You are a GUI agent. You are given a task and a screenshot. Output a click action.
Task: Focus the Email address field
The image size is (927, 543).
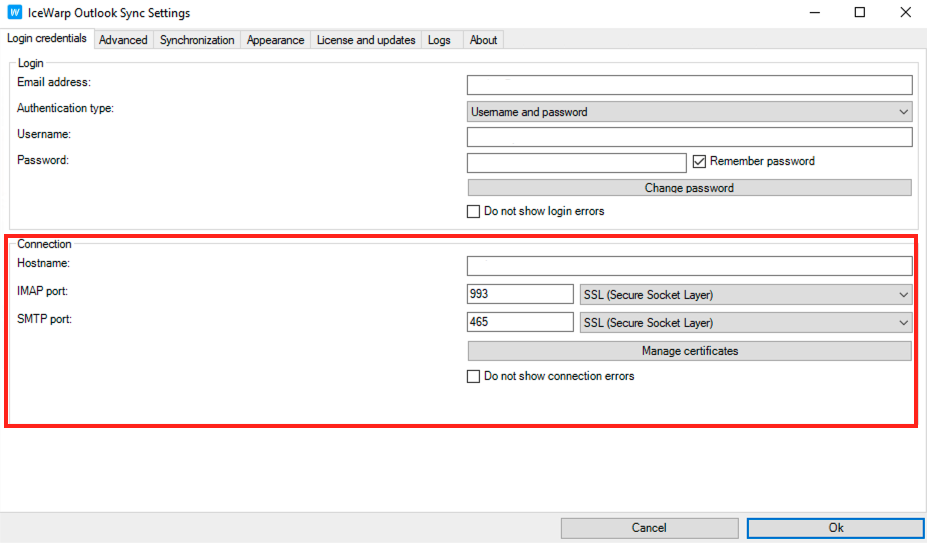point(689,85)
